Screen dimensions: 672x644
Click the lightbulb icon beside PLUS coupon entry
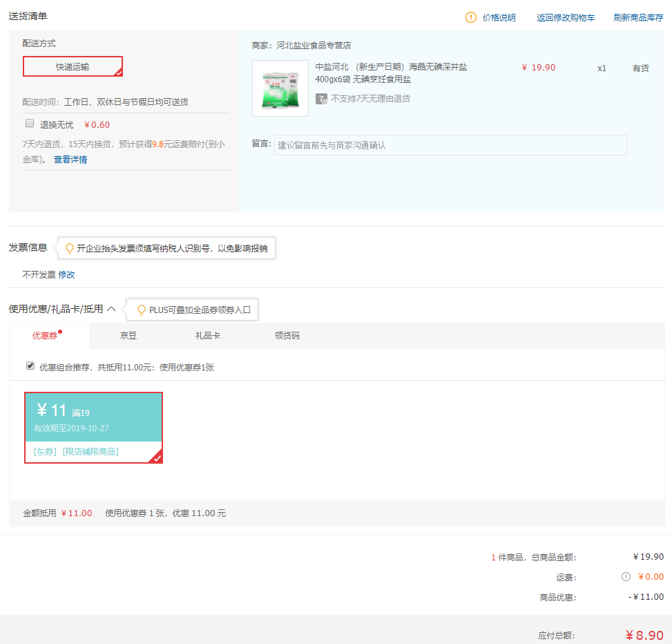tap(141, 310)
